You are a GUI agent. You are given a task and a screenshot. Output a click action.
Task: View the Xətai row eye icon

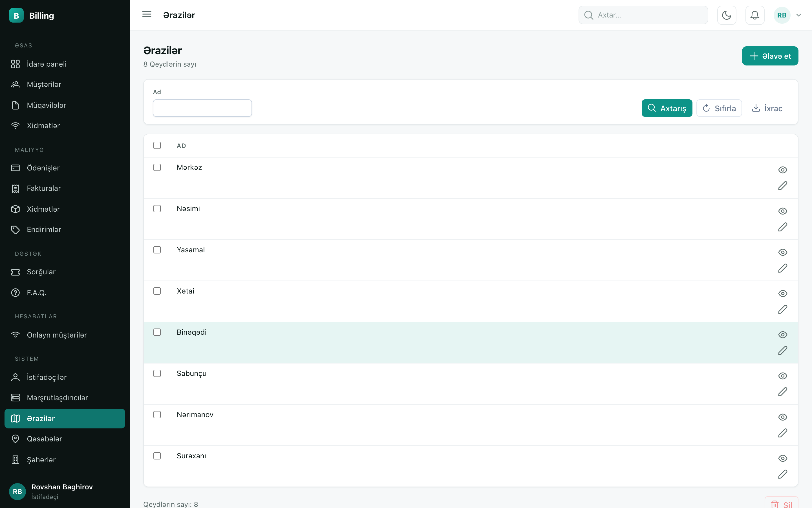pyautogui.click(x=782, y=294)
